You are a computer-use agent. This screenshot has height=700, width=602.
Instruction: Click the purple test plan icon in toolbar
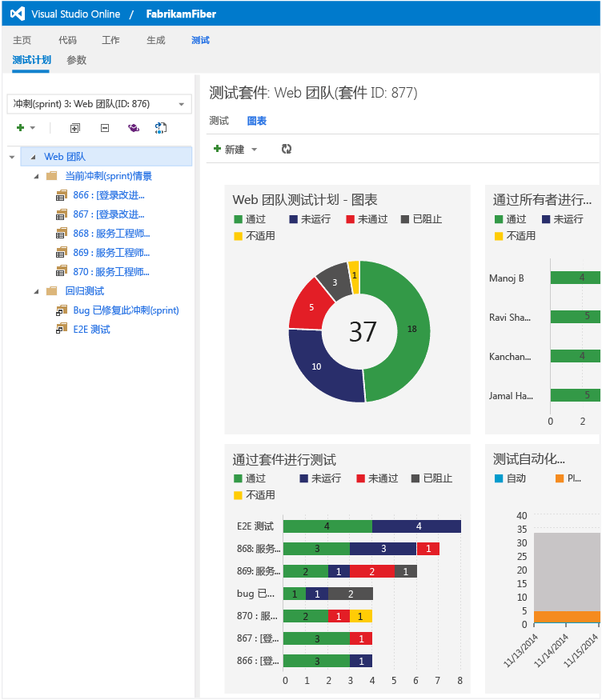click(134, 128)
